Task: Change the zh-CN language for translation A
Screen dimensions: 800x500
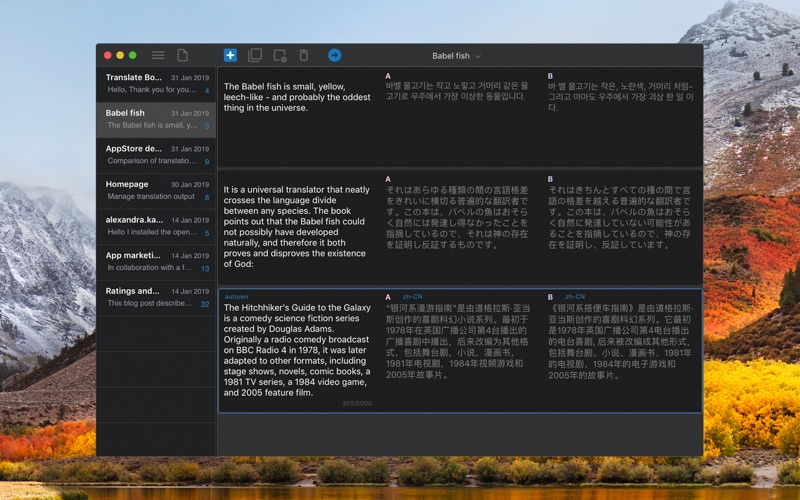Action: (x=412, y=297)
